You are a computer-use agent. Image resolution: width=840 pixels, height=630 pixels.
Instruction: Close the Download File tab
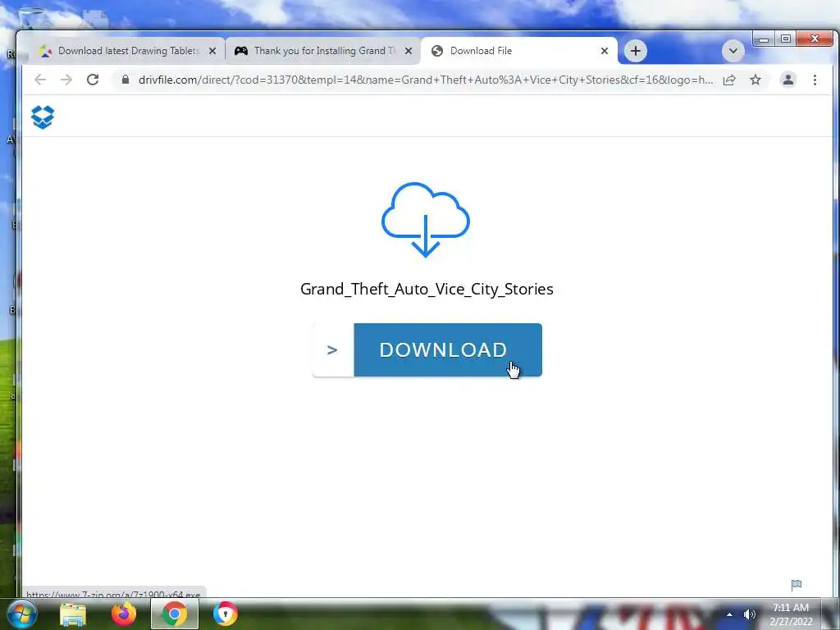(605, 51)
